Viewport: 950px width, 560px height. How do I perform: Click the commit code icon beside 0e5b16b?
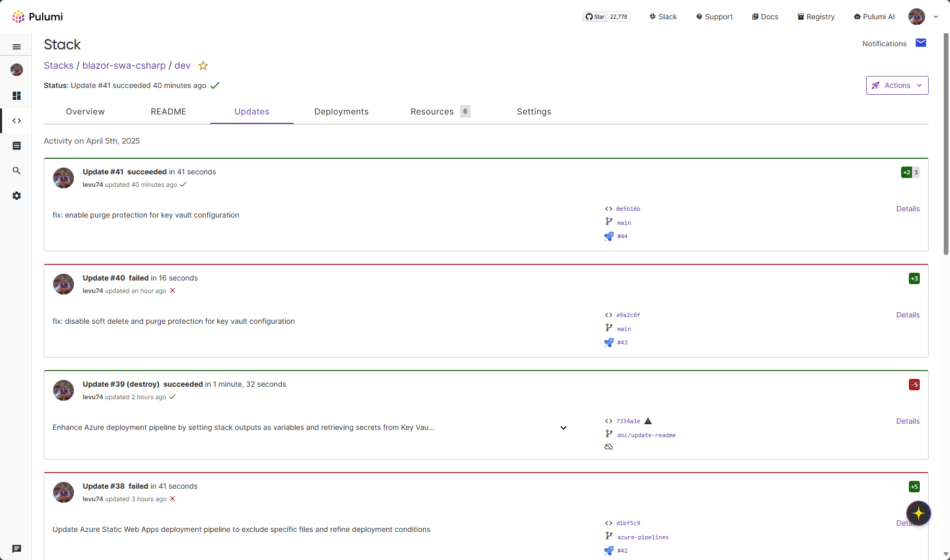(609, 209)
